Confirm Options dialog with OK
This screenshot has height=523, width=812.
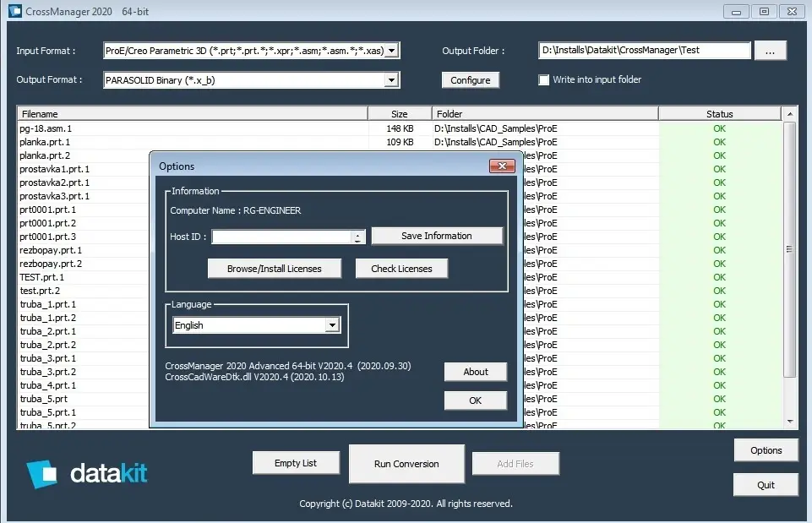pos(476,400)
